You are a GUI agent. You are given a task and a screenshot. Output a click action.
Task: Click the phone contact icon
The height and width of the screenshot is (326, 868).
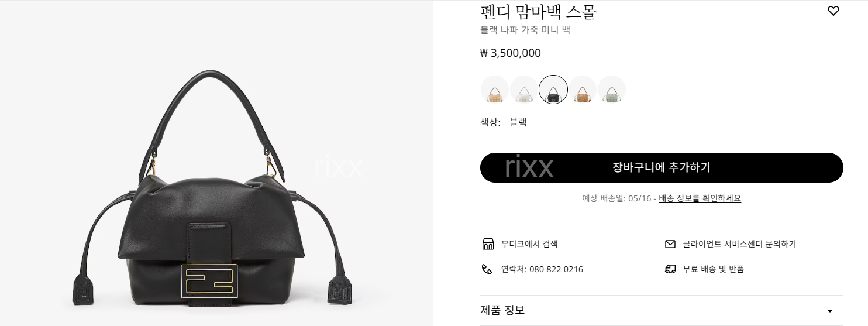click(x=487, y=269)
